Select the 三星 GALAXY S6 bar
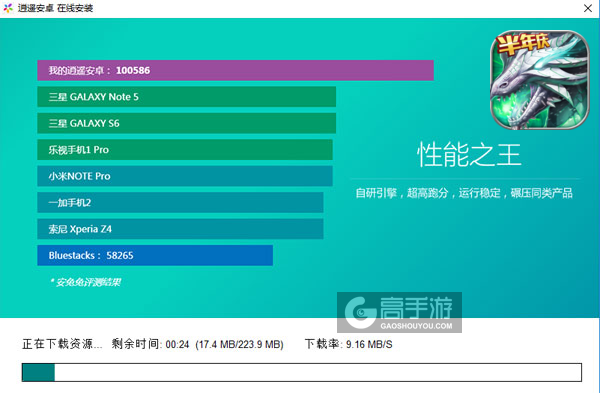The image size is (600, 393). (186, 123)
